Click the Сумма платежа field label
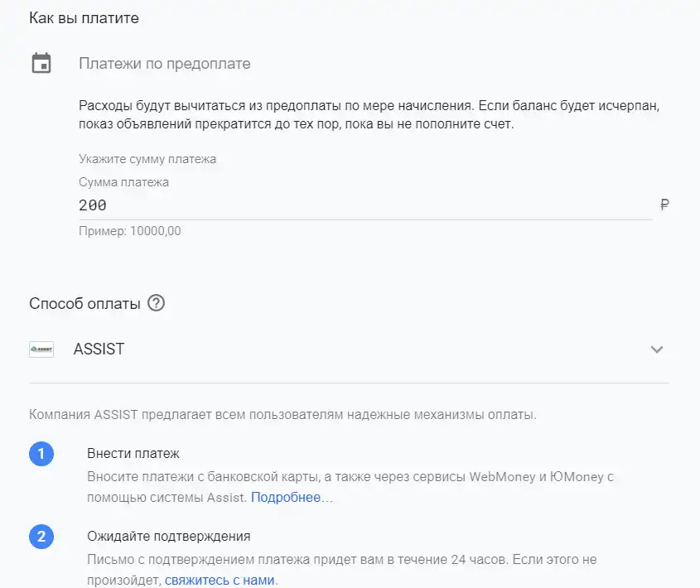This screenshot has height=588, width=700. tap(123, 182)
